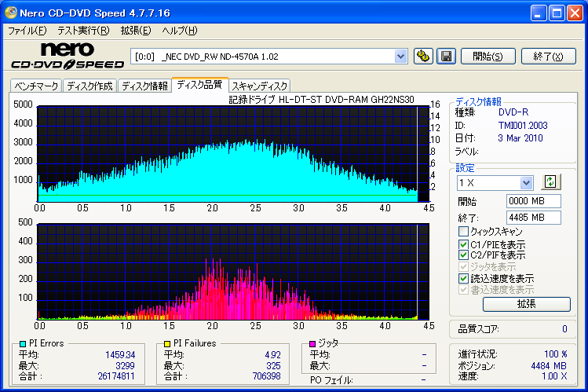
Task: Toggle the クイックスキャン checkbox
Action: coord(463,231)
